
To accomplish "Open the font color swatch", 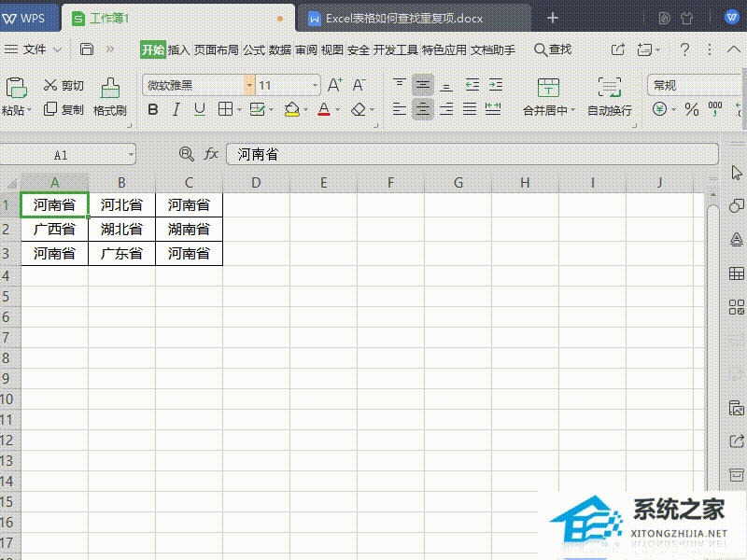I will [x=325, y=109].
